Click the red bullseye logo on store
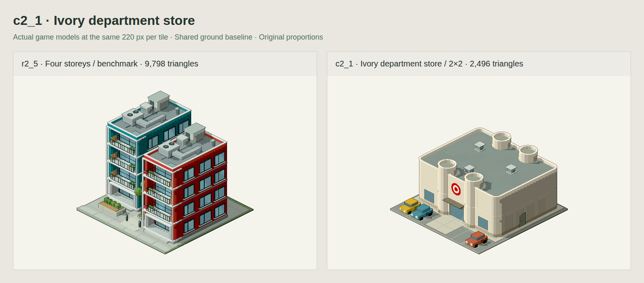This screenshot has height=283, width=644. coord(456,189)
